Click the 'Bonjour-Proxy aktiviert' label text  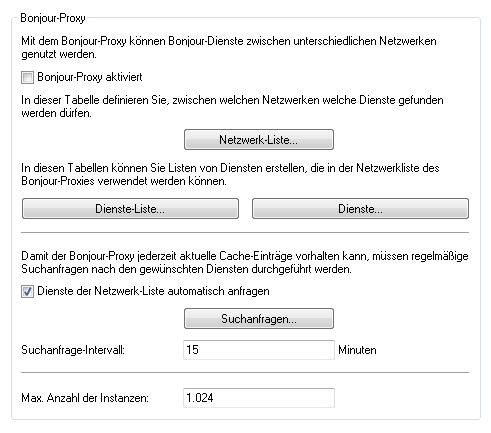click(x=90, y=77)
